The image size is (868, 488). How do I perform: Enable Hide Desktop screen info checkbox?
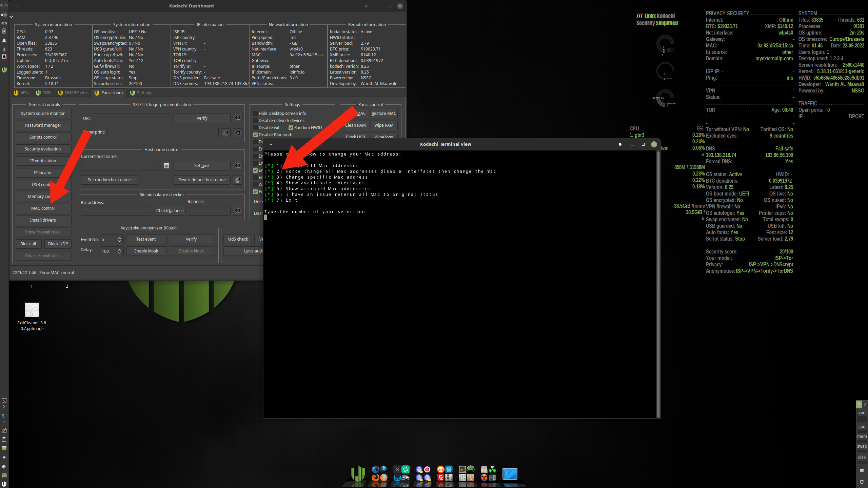coord(255,113)
